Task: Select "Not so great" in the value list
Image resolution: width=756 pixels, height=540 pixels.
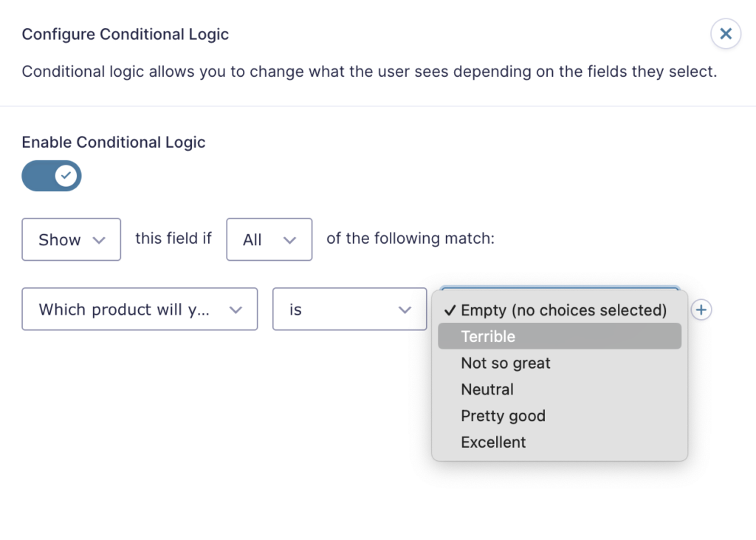Action: tap(506, 363)
